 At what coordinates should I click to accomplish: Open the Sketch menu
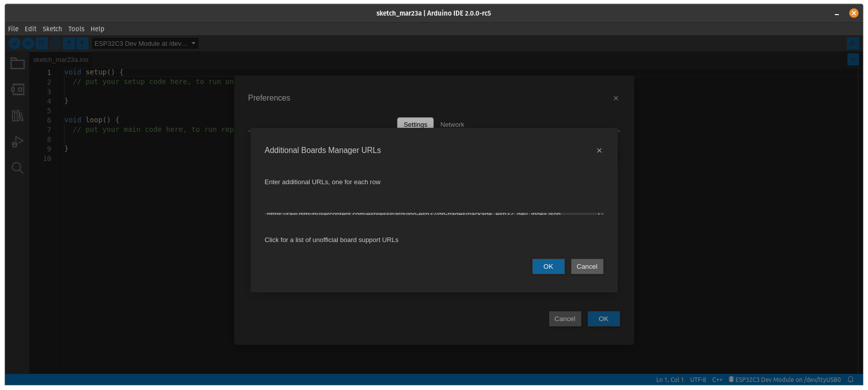(x=52, y=29)
